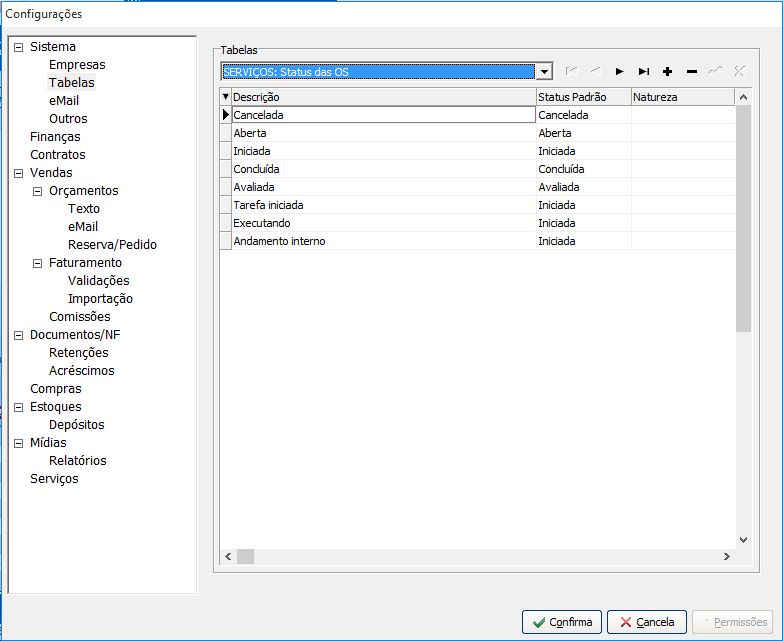Select Depósitos tree item
Image resolution: width=783 pixels, height=641 pixels.
pyautogui.click(x=76, y=424)
